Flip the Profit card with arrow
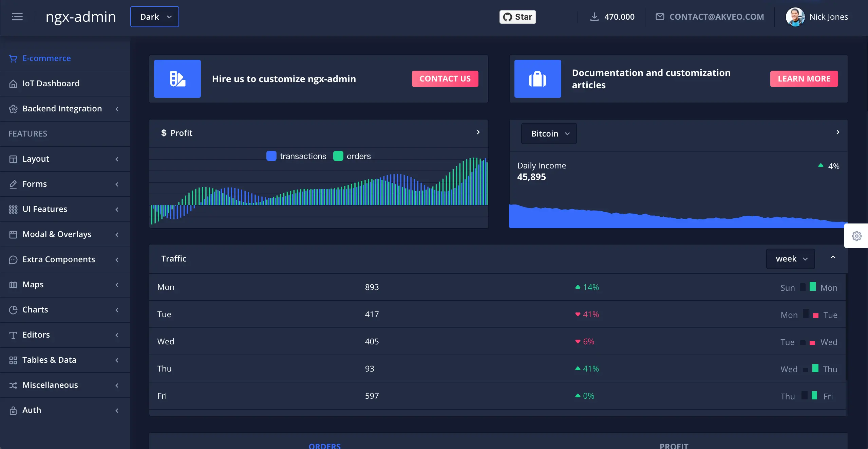The image size is (868, 449). click(478, 132)
